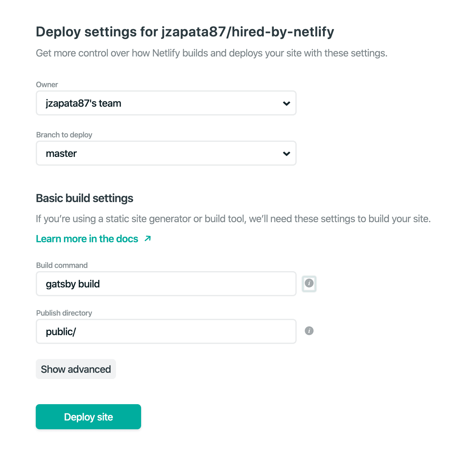Click the Build command label

[x=62, y=265]
